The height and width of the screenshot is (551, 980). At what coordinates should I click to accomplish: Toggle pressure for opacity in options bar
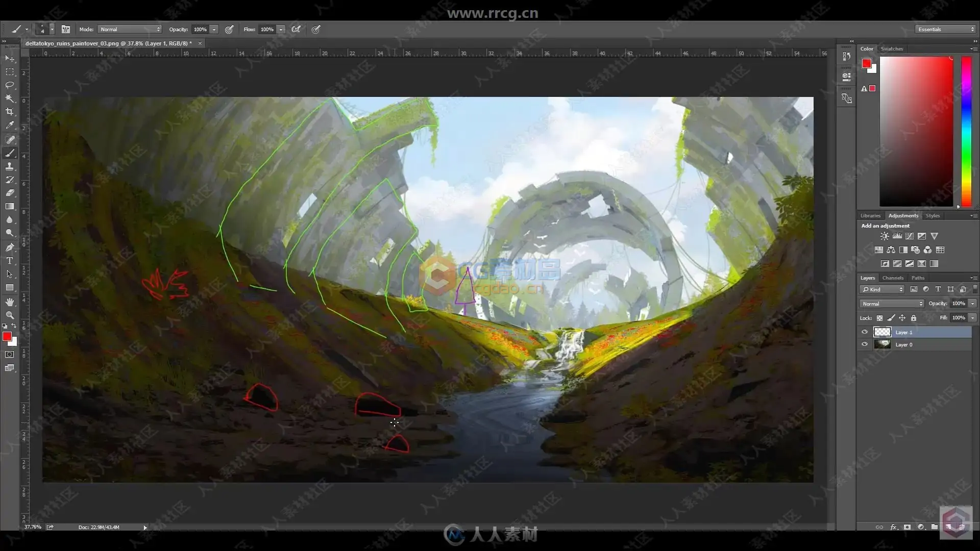point(229,29)
